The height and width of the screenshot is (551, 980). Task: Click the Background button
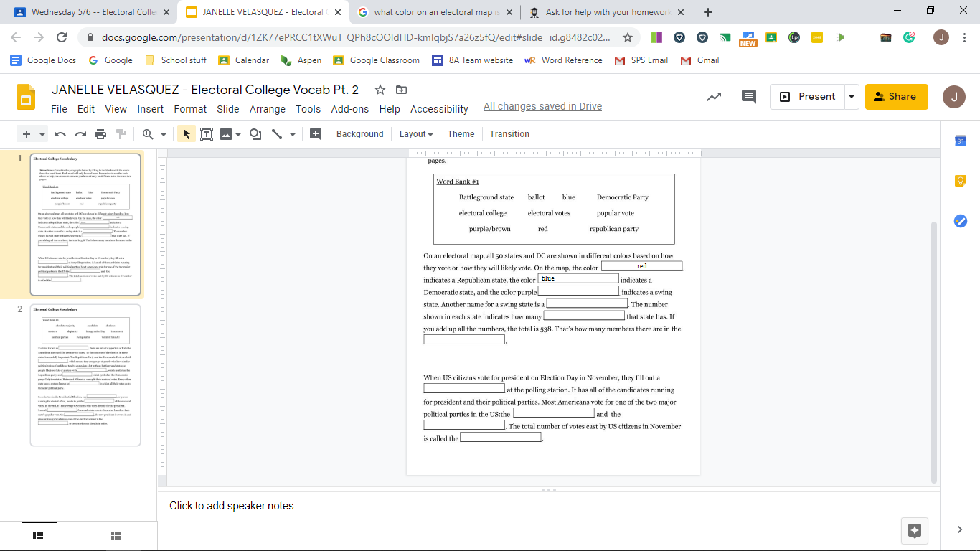click(x=359, y=134)
